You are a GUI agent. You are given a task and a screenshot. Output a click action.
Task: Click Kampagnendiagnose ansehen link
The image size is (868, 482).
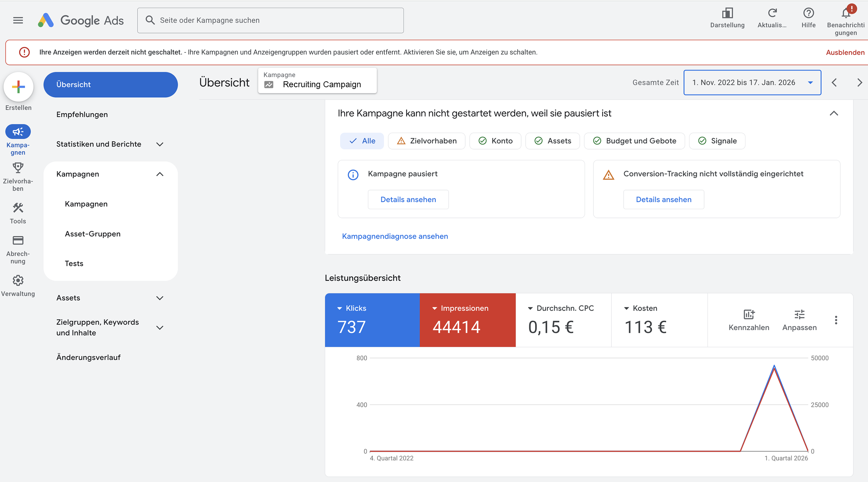pos(395,236)
